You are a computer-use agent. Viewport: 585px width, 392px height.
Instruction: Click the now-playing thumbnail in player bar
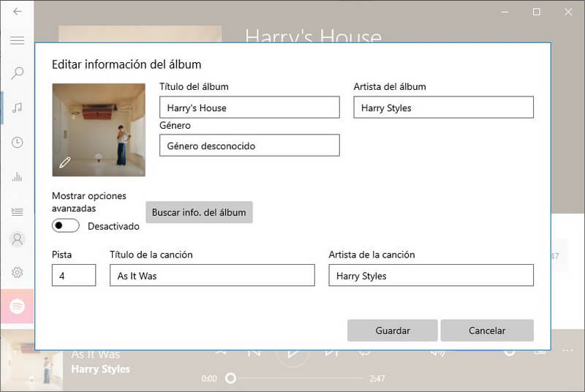pyautogui.click(x=31, y=361)
